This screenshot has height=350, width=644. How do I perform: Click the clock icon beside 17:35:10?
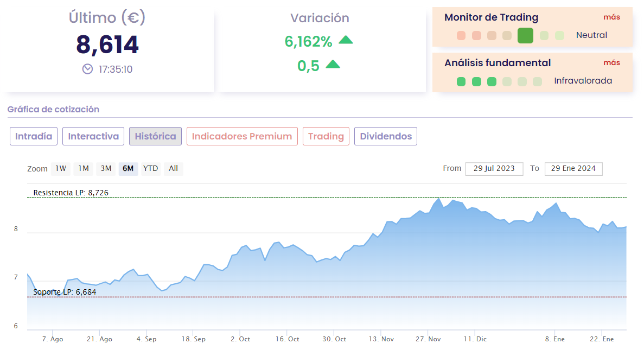[87, 69]
